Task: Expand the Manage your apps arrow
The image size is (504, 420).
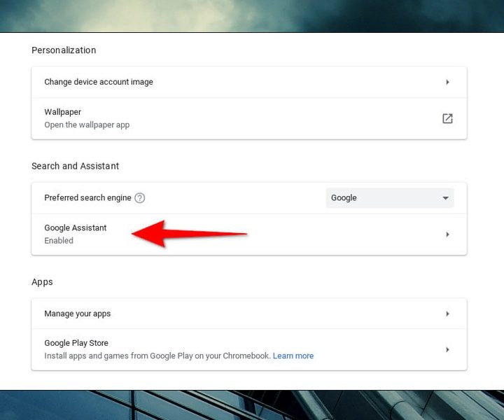Action: pyautogui.click(x=447, y=314)
